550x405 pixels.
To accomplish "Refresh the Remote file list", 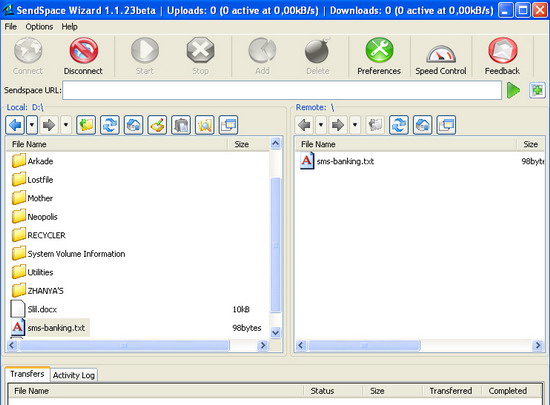I will [x=399, y=125].
